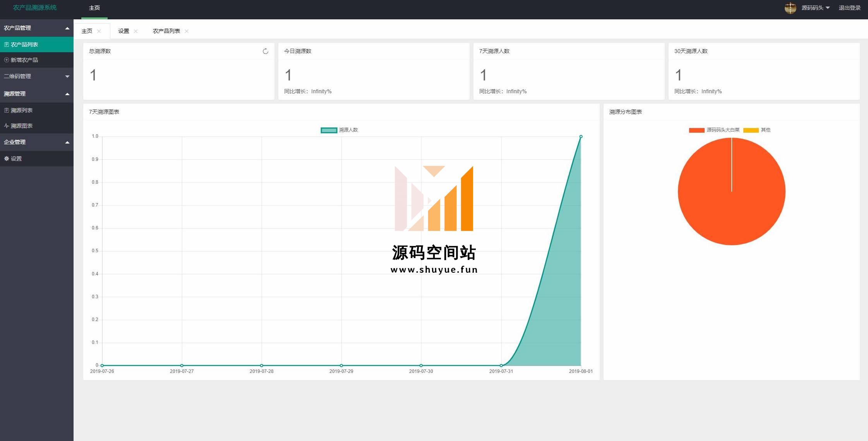Viewport: 868px width, 441px height.
Task: Toggle 其他 legend swatch in pie chart
Action: pos(751,130)
